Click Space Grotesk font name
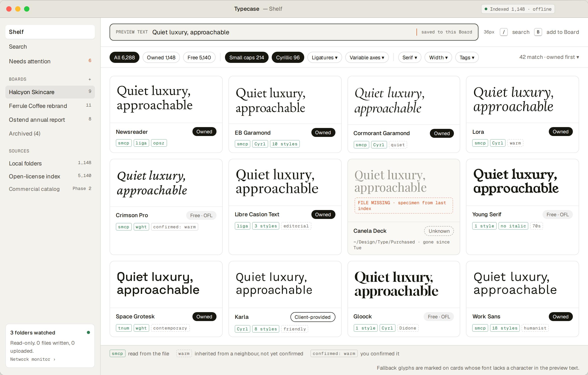Screen dimensions: 588x375 pyautogui.click(x=135, y=316)
